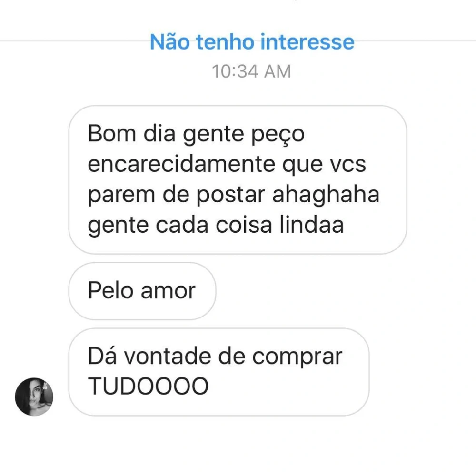Tap the 'Dá vontade de comprar' message bubble
Viewport: 476px width, 476px height.
[x=219, y=372]
